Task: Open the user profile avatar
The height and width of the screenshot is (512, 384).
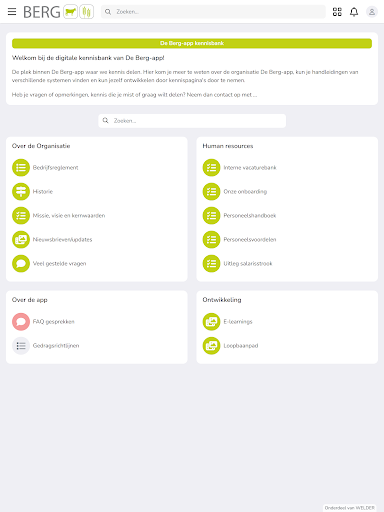Action: pyautogui.click(x=372, y=12)
